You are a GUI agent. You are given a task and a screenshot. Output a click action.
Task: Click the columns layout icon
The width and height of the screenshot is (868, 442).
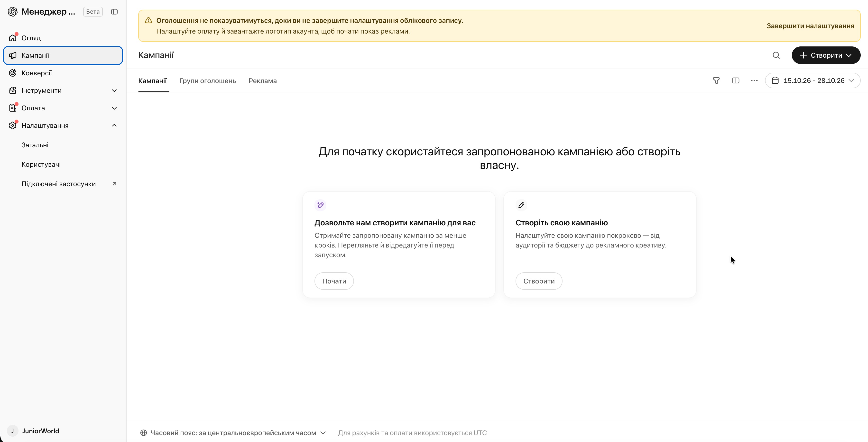pos(736,81)
